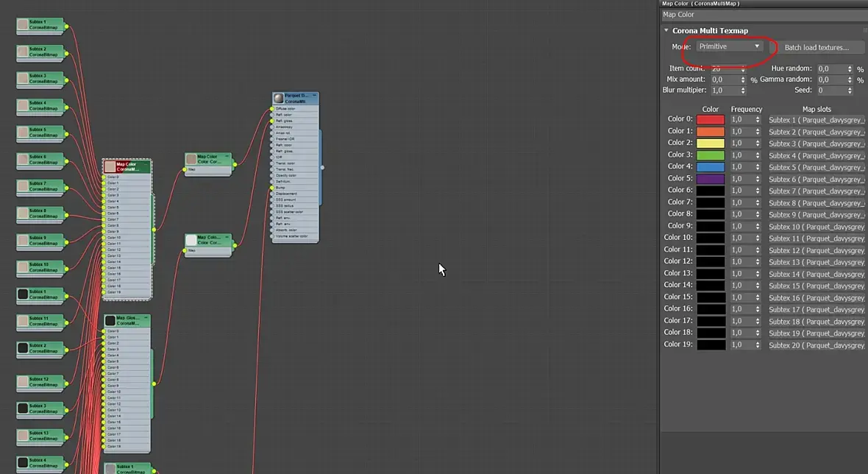Click the Batch load textures button
868x474 pixels.
(x=817, y=48)
